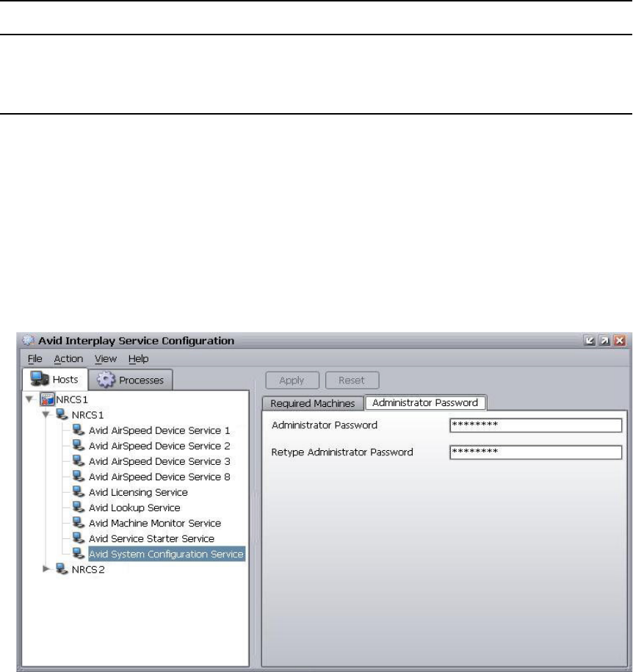Select the NRCS2 host label
Image resolution: width=633 pixels, height=672 pixels.
coord(88,569)
